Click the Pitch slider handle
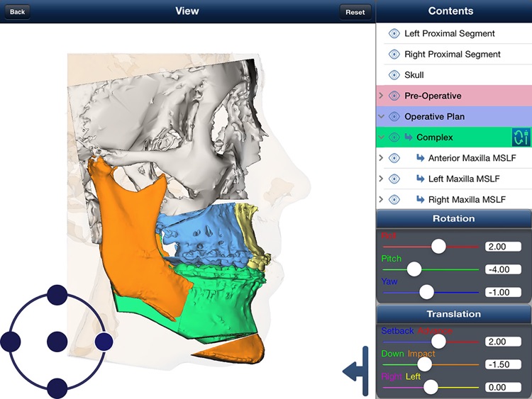Viewport: 532px width, 399px height. point(414,269)
